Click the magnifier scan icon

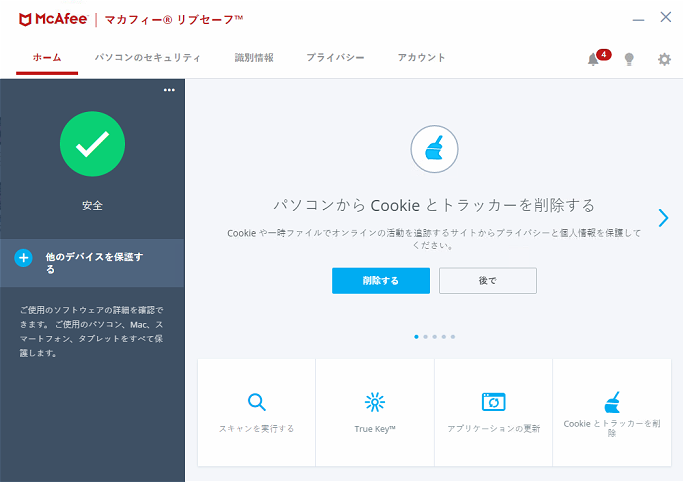256,402
